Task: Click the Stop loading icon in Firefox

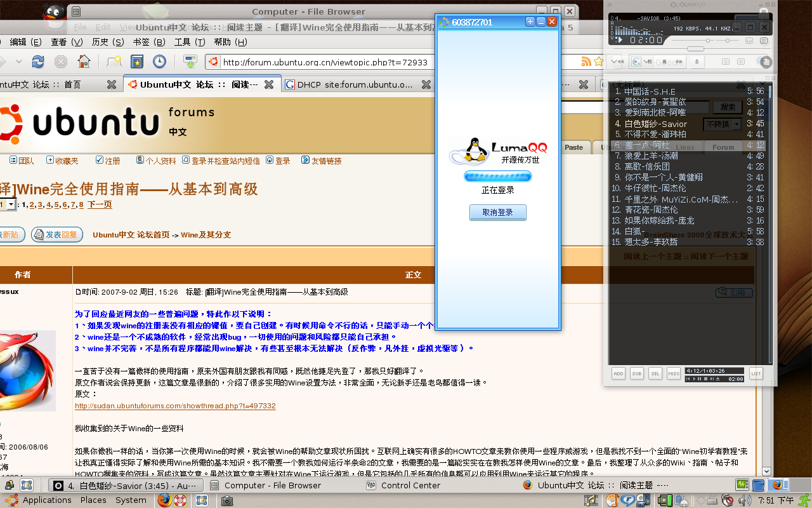Action: point(61,62)
